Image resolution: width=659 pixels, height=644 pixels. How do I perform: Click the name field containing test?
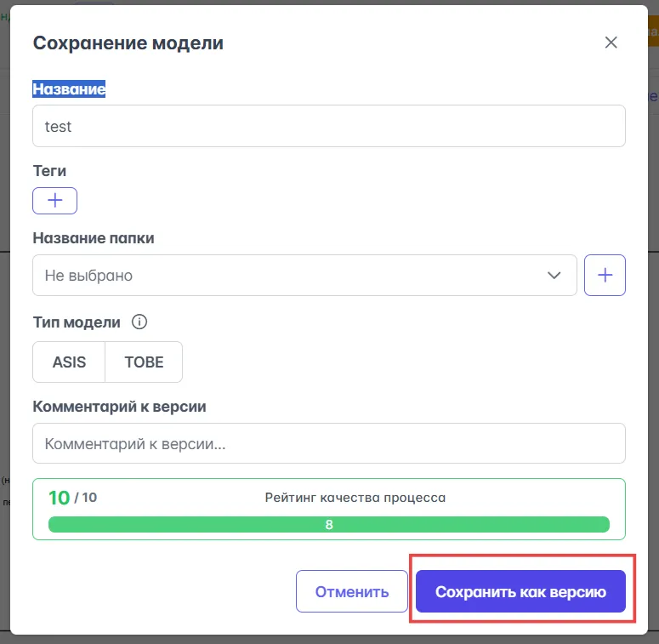point(328,126)
